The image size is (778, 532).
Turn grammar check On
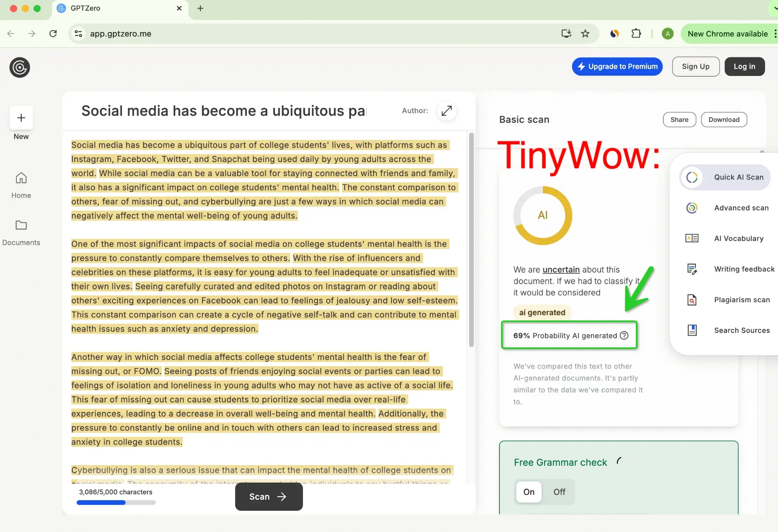(x=529, y=492)
